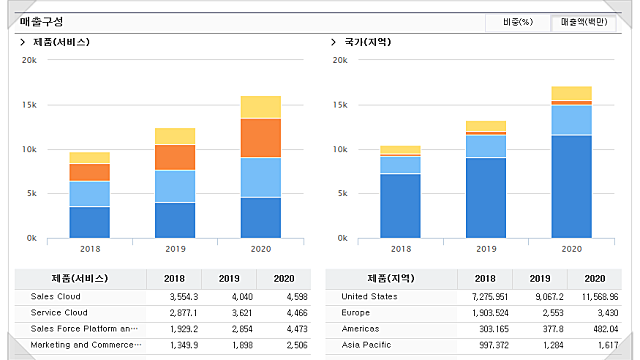The height and width of the screenshot is (360, 640).
Task: Click the 2018 column header in product table
Action: click(174, 279)
